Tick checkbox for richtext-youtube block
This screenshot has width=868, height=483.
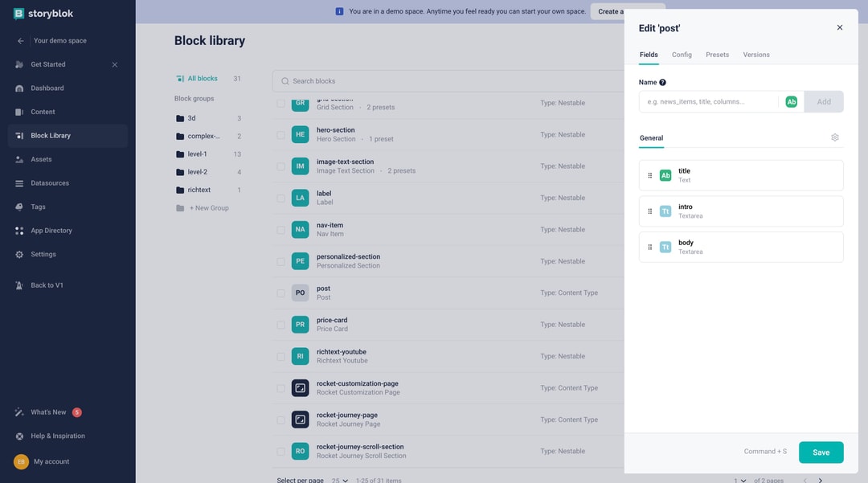click(280, 357)
